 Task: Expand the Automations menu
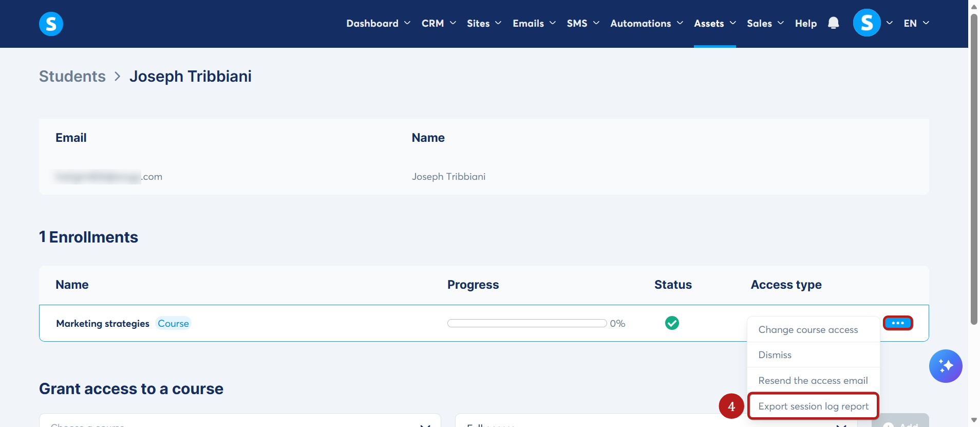pyautogui.click(x=647, y=23)
